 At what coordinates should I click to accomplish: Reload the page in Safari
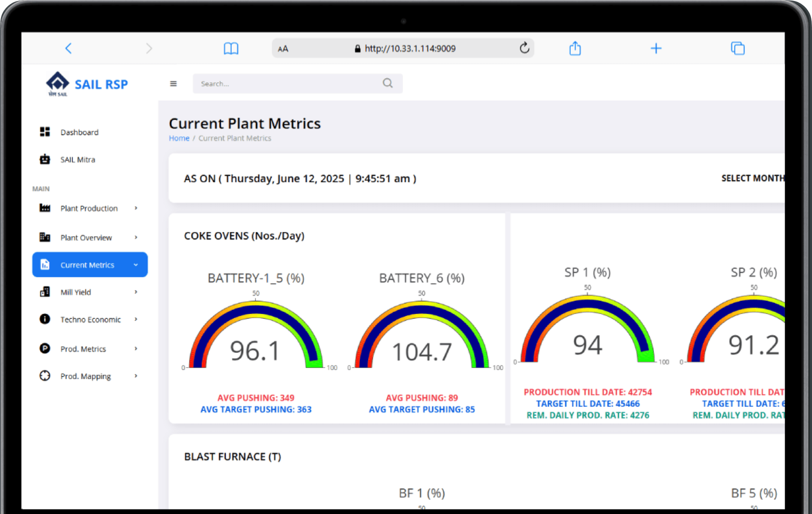tap(524, 48)
